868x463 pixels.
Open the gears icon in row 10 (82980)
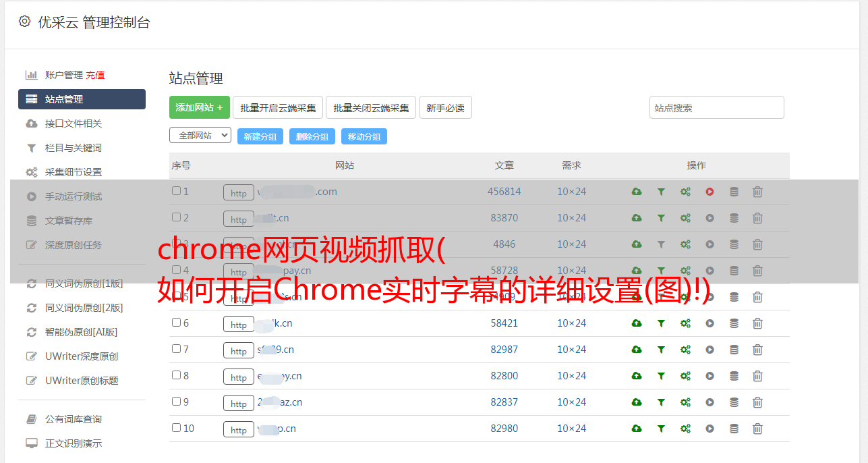[x=685, y=429]
